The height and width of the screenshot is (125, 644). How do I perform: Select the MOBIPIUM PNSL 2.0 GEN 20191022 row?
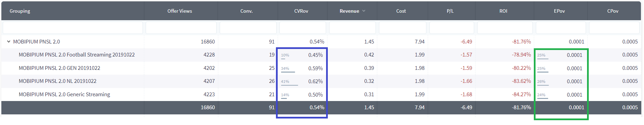(x=321, y=68)
